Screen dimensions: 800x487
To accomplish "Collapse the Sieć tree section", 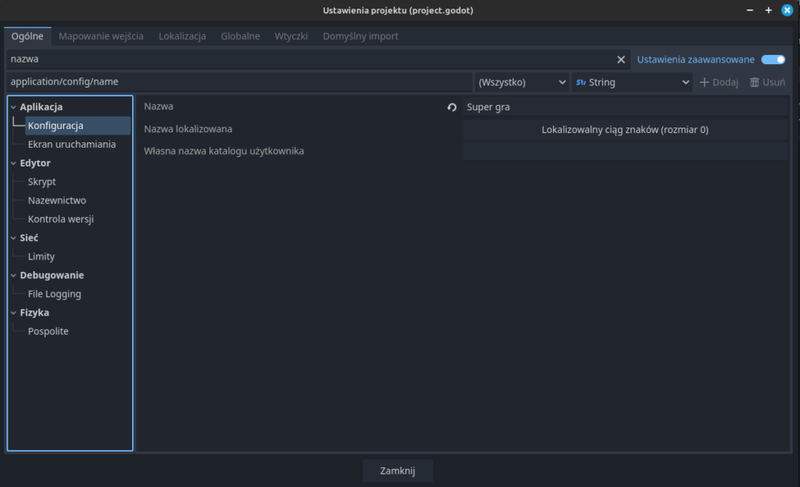I will pos(14,238).
